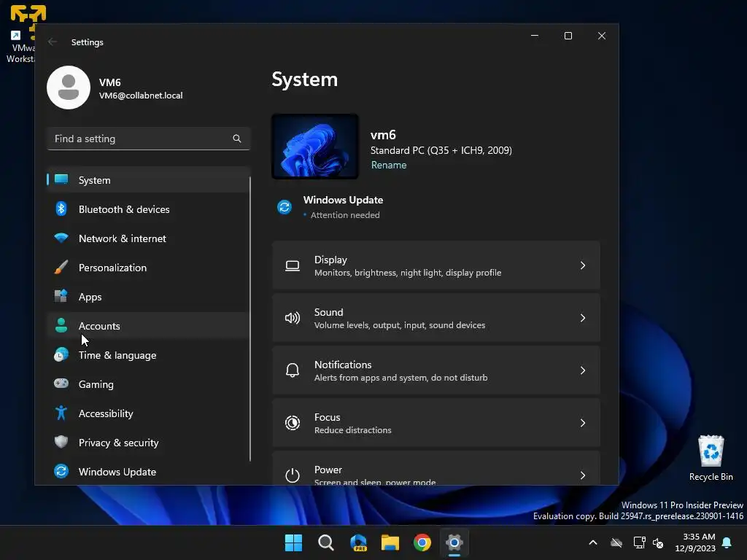Click the System monitor icon in sidebar
Image resolution: width=747 pixels, height=560 pixels.
61,179
